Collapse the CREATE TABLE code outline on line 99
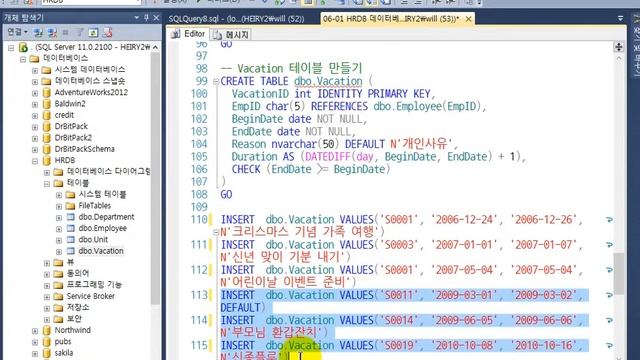The height and width of the screenshot is (360, 640). tap(216, 82)
